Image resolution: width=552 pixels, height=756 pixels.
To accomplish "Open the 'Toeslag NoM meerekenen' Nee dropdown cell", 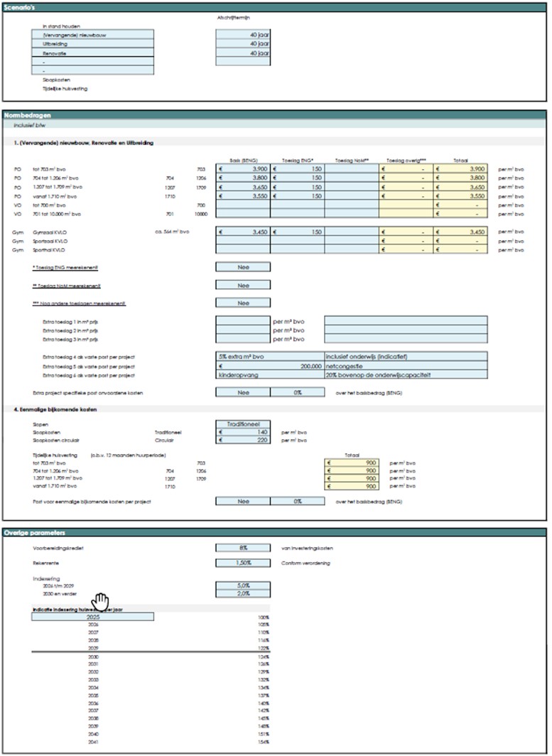I will [x=243, y=285].
